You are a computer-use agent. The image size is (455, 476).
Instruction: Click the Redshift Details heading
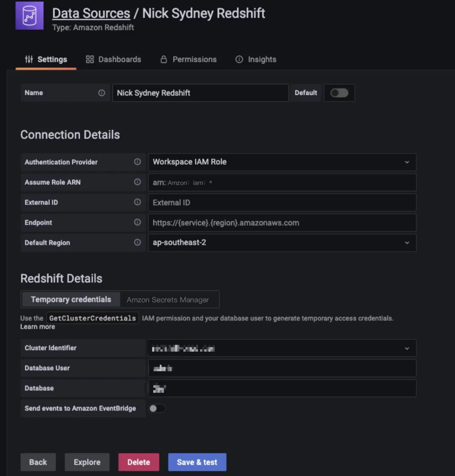click(x=62, y=278)
